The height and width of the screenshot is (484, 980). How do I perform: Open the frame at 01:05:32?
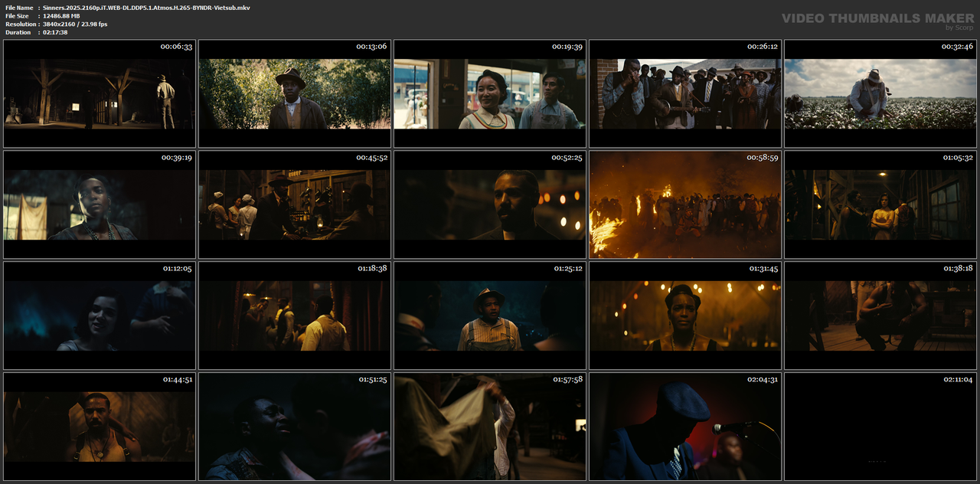pyautogui.click(x=880, y=204)
